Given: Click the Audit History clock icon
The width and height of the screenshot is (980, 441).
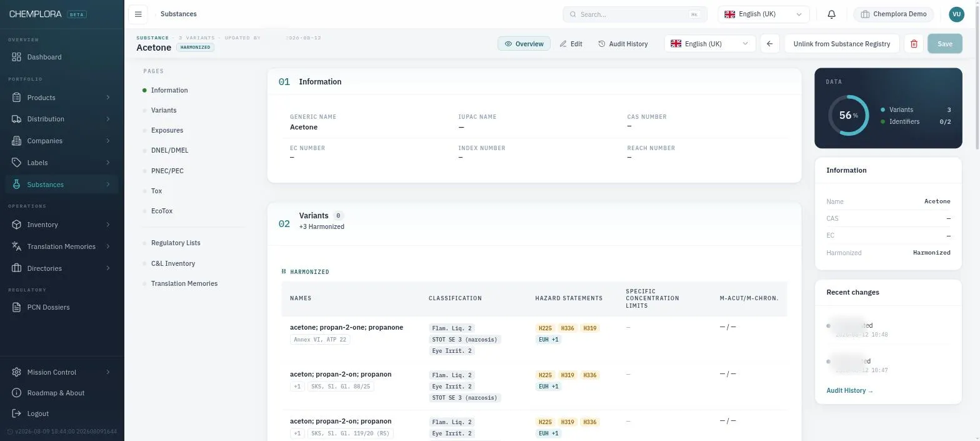Looking at the screenshot, I should click(602, 44).
